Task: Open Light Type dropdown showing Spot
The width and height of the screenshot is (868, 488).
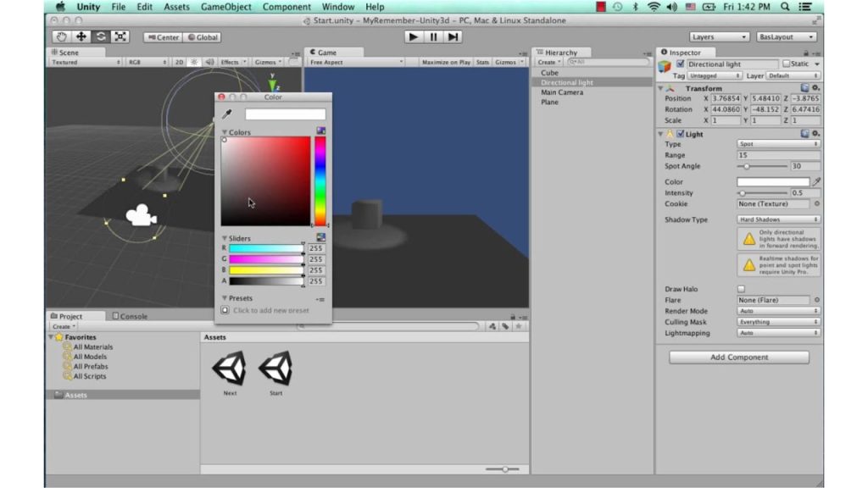Action: coord(778,144)
